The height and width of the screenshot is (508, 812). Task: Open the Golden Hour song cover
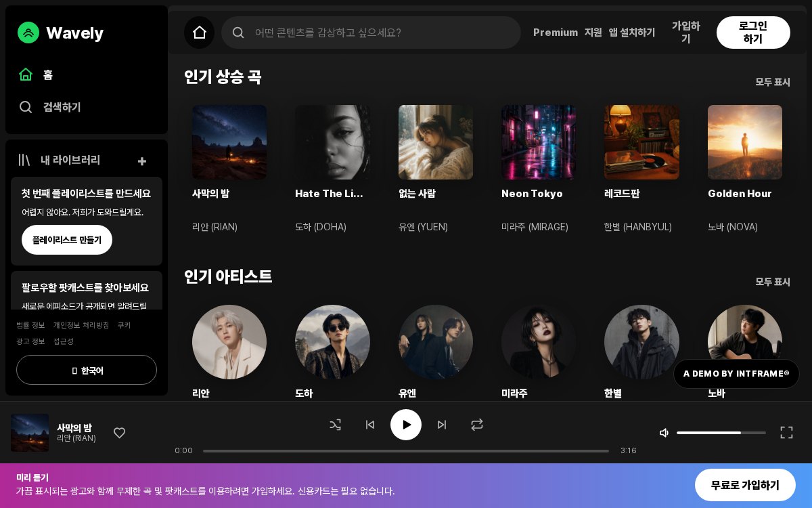coord(745,142)
